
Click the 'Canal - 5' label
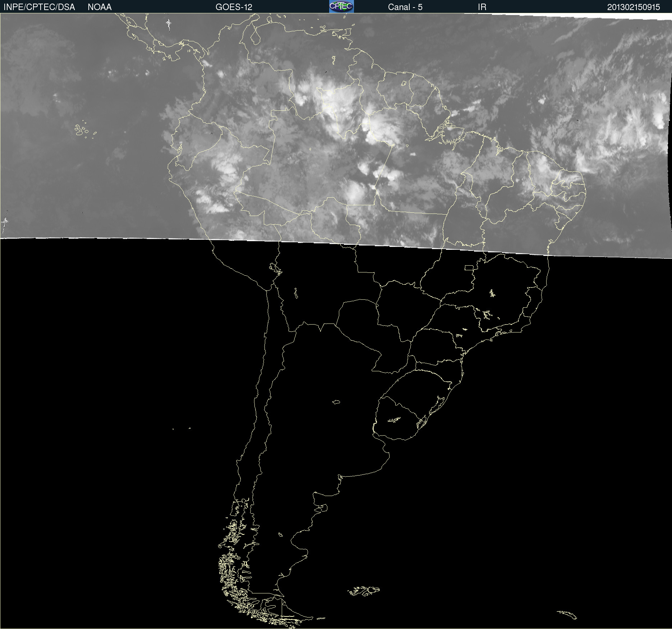click(405, 7)
